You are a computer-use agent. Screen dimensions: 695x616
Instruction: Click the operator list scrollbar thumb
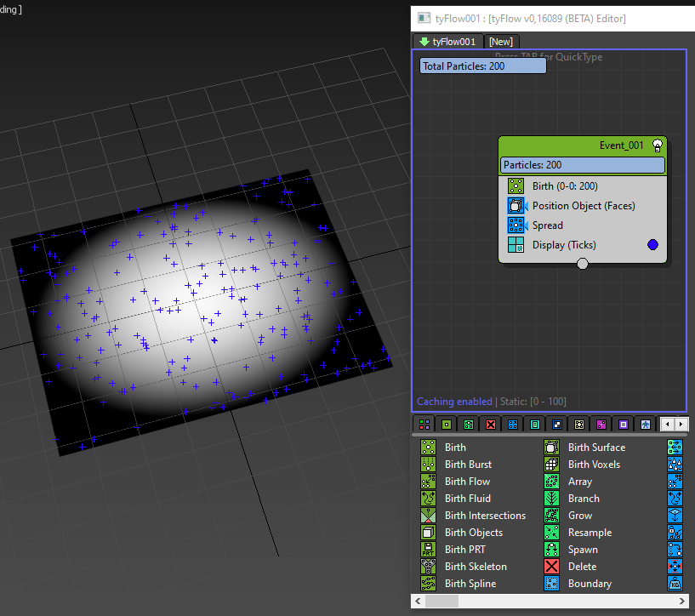[441, 601]
